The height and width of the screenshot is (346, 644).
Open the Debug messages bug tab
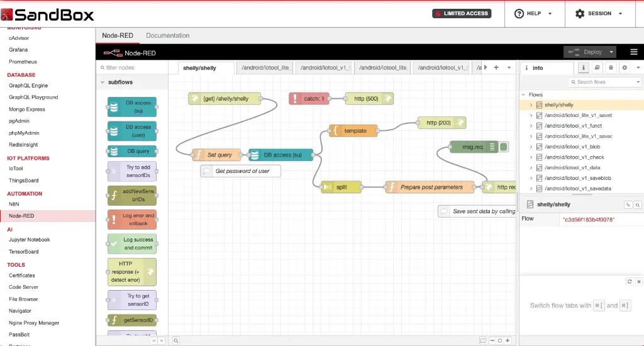point(611,68)
